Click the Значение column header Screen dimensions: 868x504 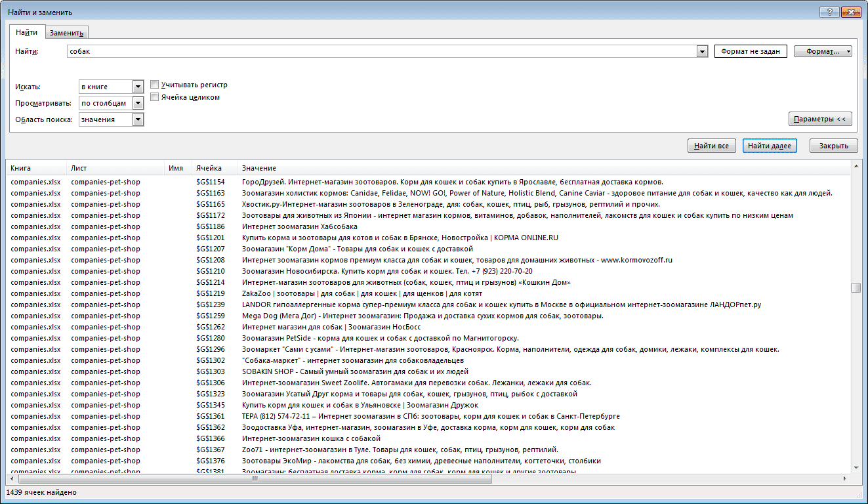click(x=545, y=169)
